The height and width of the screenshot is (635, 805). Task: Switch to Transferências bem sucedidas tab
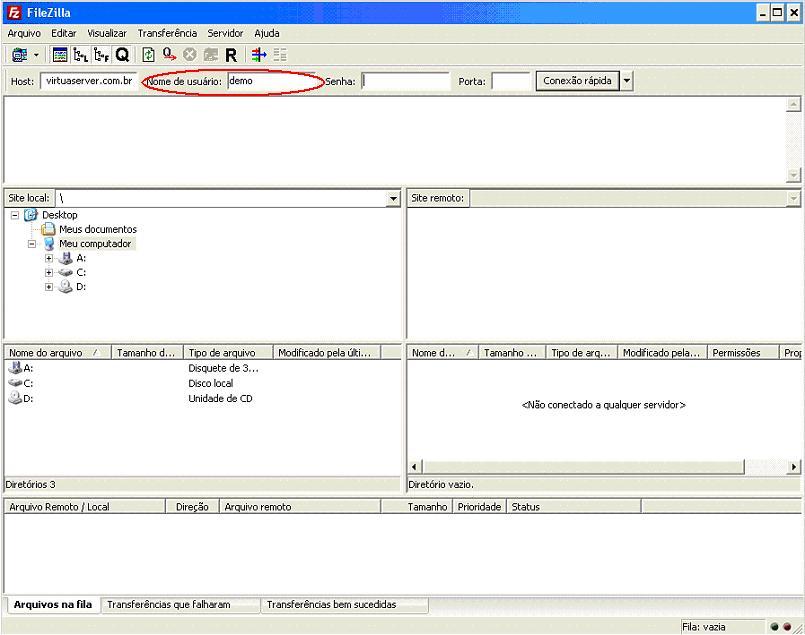coord(344,605)
